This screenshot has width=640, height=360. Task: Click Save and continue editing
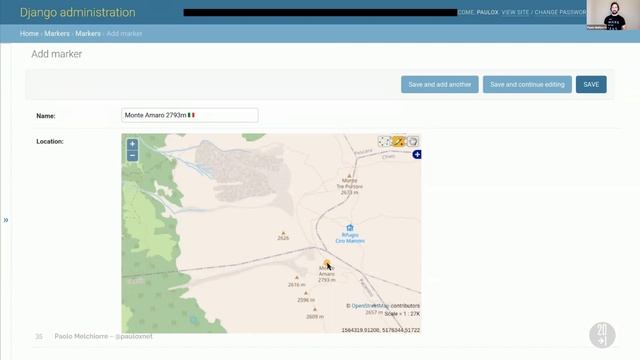[527, 84]
